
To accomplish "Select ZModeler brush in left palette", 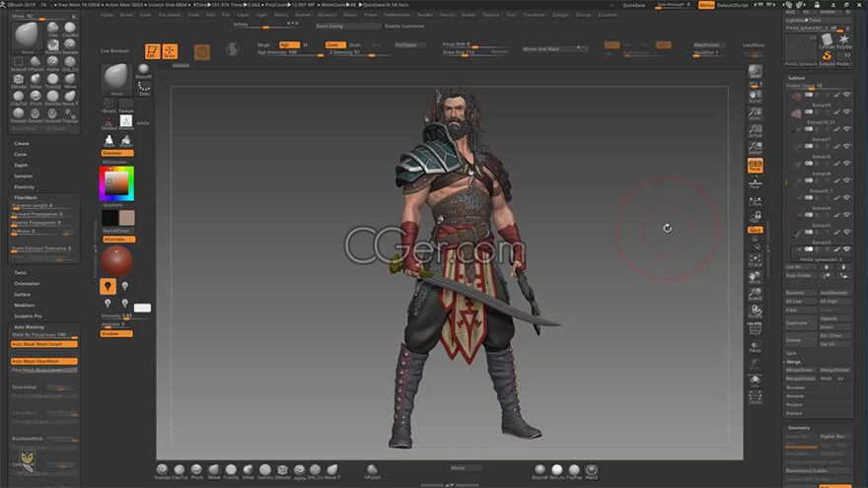I will (19, 80).
